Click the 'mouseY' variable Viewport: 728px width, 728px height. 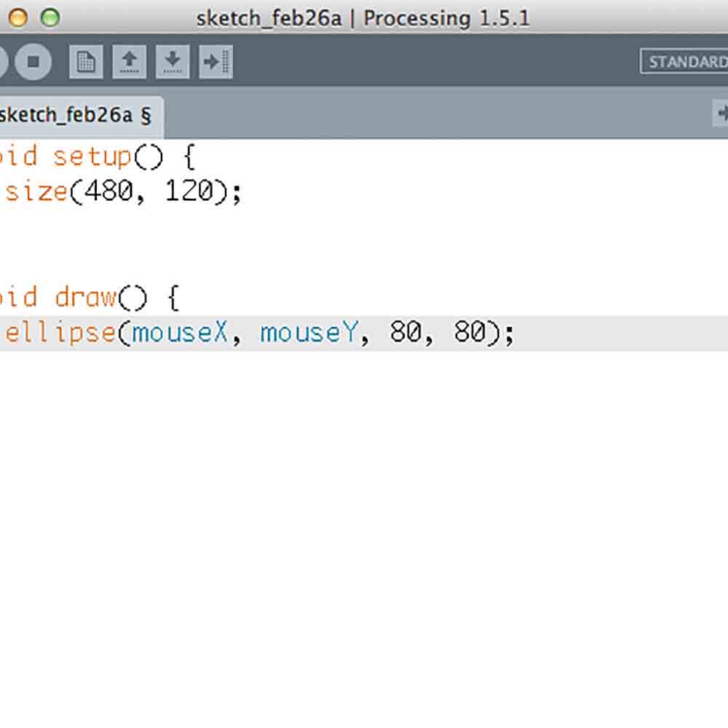pos(309,333)
